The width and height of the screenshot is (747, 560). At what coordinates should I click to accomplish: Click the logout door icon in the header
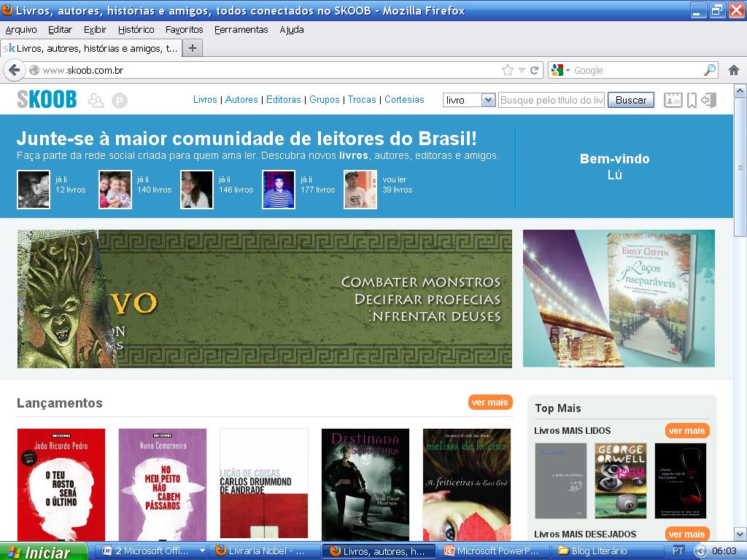[709, 100]
